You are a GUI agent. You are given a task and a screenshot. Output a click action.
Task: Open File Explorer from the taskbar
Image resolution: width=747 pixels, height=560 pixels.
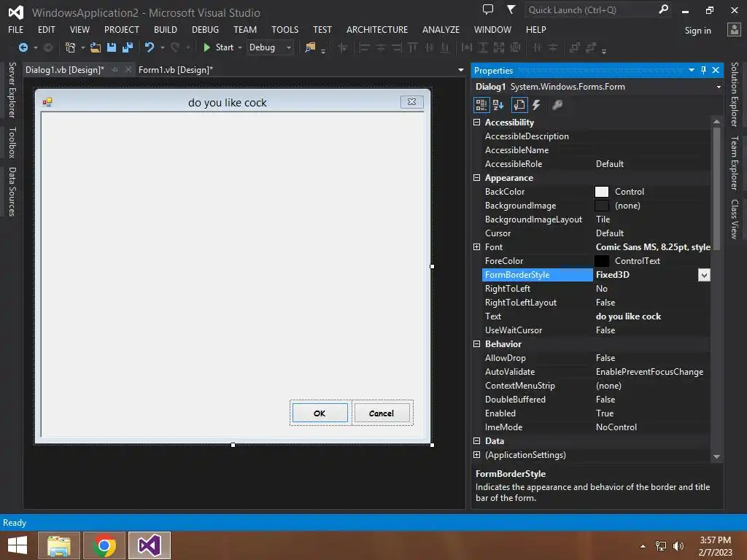click(59, 545)
